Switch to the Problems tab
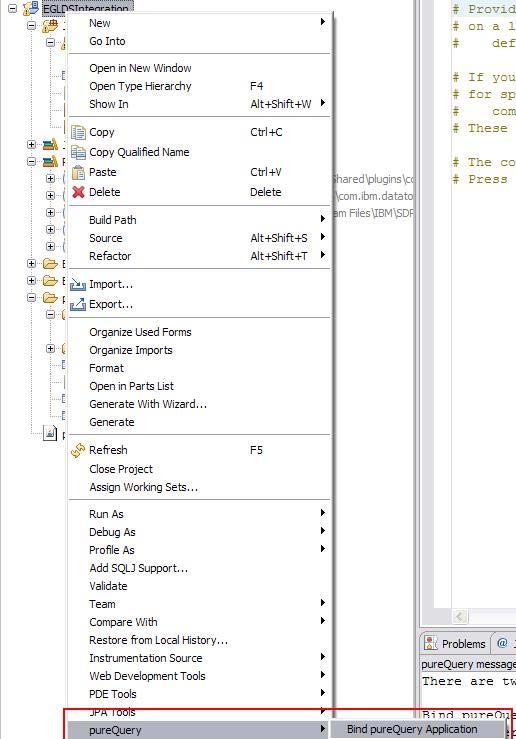516x739 pixels. tap(455, 643)
